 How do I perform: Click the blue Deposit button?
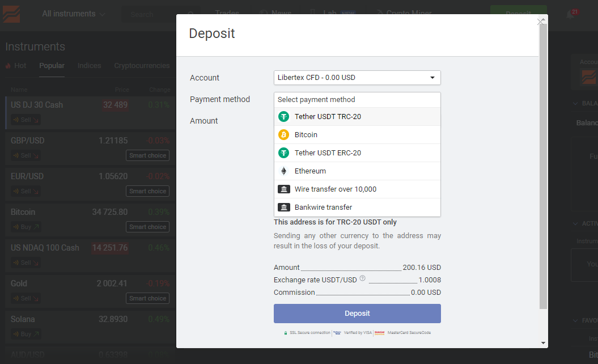[x=357, y=313]
